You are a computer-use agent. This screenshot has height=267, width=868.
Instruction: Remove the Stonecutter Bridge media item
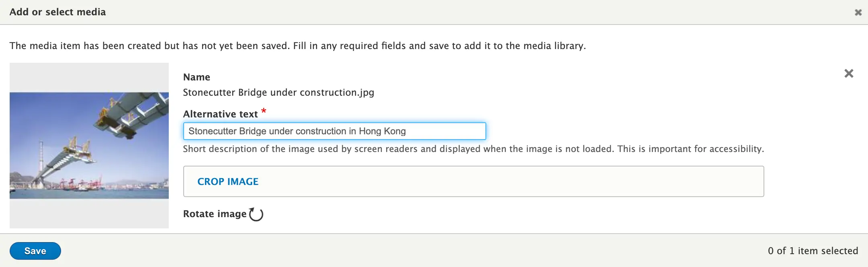pyautogui.click(x=849, y=74)
